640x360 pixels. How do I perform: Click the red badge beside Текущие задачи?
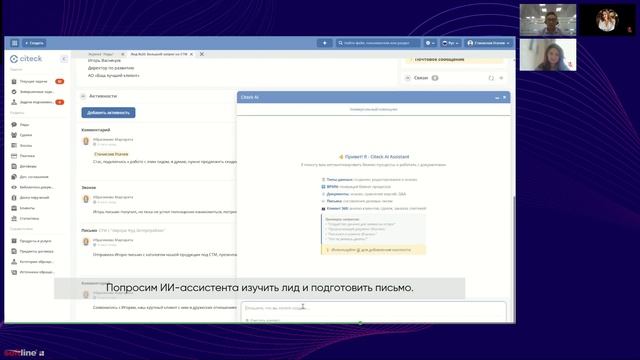tap(60, 81)
